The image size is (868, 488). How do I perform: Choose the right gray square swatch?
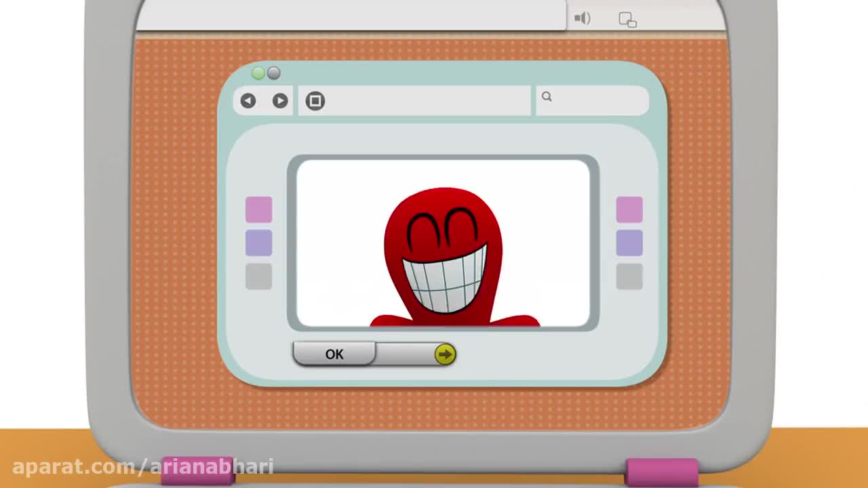click(629, 277)
